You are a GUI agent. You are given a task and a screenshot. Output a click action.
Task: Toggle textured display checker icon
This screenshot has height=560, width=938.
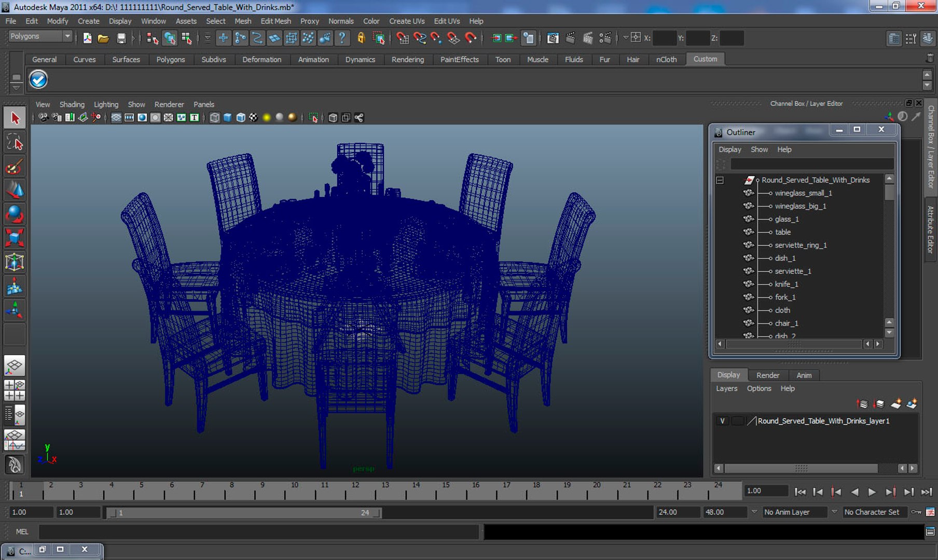[x=253, y=118]
